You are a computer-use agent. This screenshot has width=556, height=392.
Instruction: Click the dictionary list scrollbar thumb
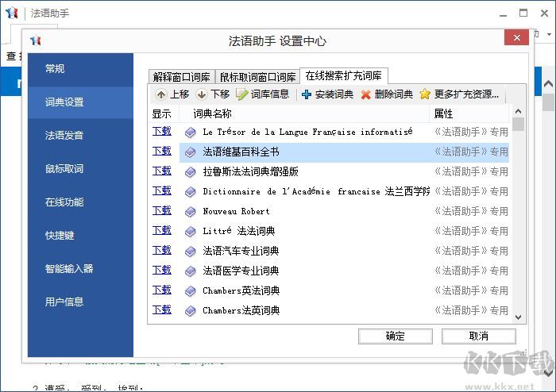tap(518, 125)
